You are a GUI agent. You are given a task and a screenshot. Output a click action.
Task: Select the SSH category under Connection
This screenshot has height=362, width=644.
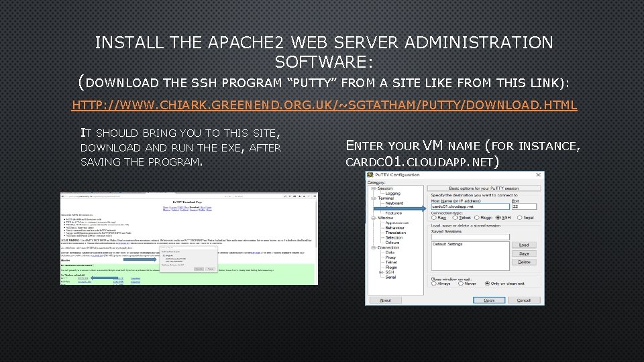pos(390,272)
